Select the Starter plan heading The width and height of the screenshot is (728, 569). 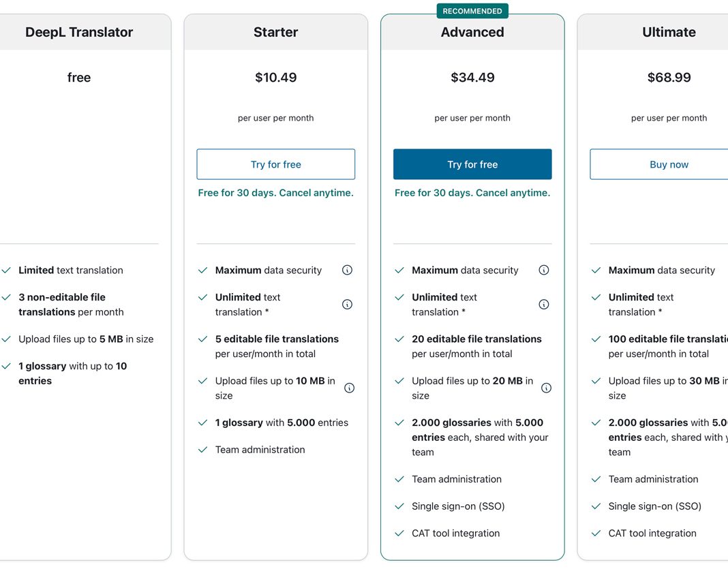[x=276, y=32]
